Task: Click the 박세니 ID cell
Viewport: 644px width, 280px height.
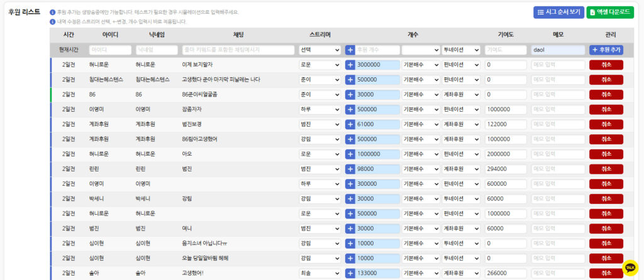Action: (96, 199)
